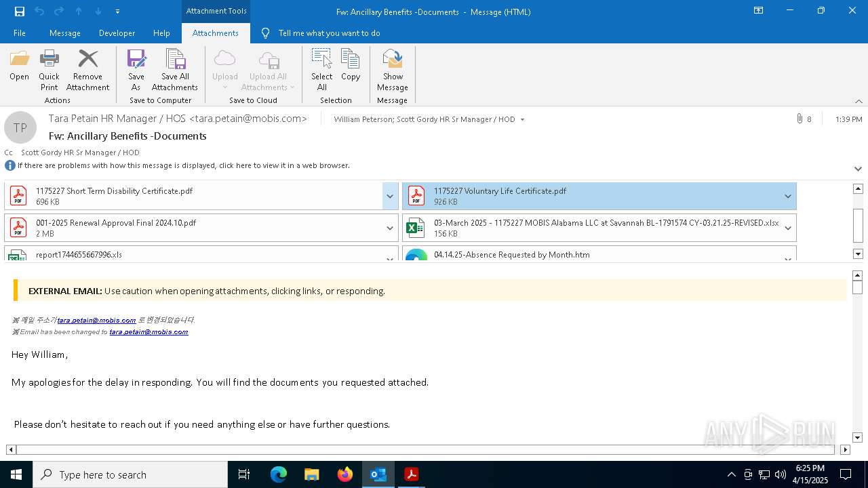Click tara.petain@mobis.com link after 'Email has been changed'
Image resolution: width=868 pixels, height=488 pixels.
149,332
